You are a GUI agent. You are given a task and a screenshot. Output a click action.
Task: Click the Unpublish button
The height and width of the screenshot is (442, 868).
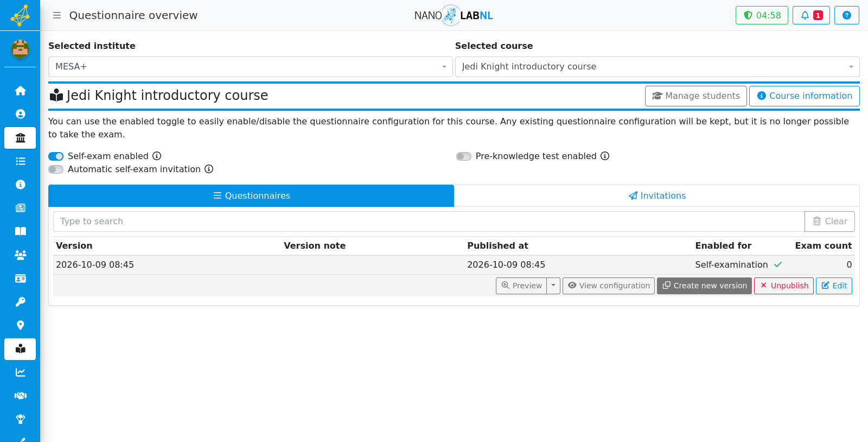[x=784, y=286]
